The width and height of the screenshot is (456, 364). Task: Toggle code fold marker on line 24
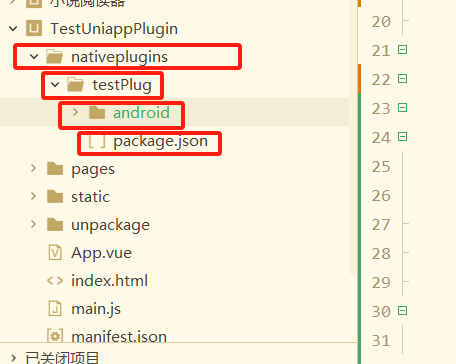pos(403,137)
